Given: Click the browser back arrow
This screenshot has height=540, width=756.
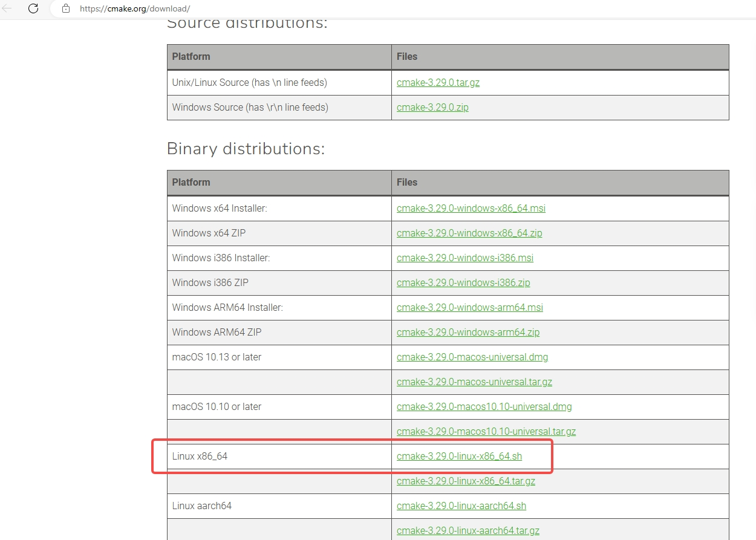Looking at the screenshot, I should (x=7, y=8).
